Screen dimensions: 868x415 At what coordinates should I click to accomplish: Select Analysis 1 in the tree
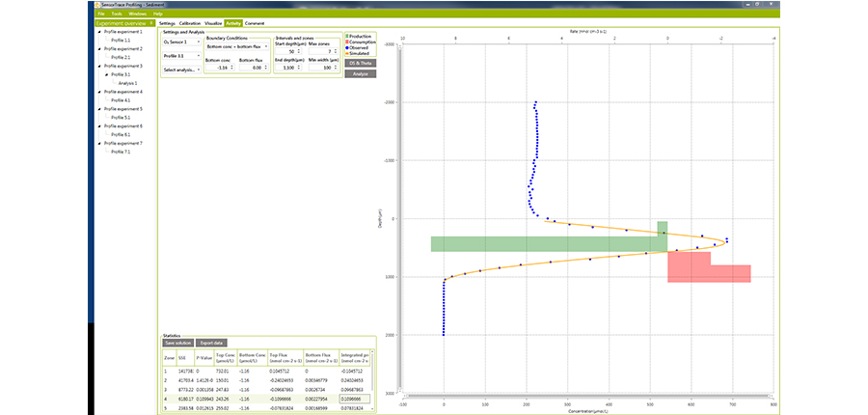(x=127, y=83)
